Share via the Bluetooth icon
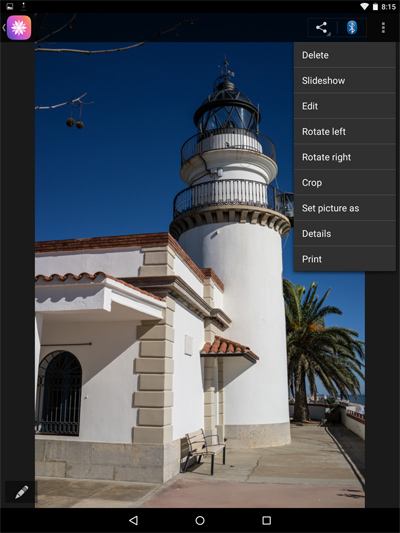 coord(352,28)
